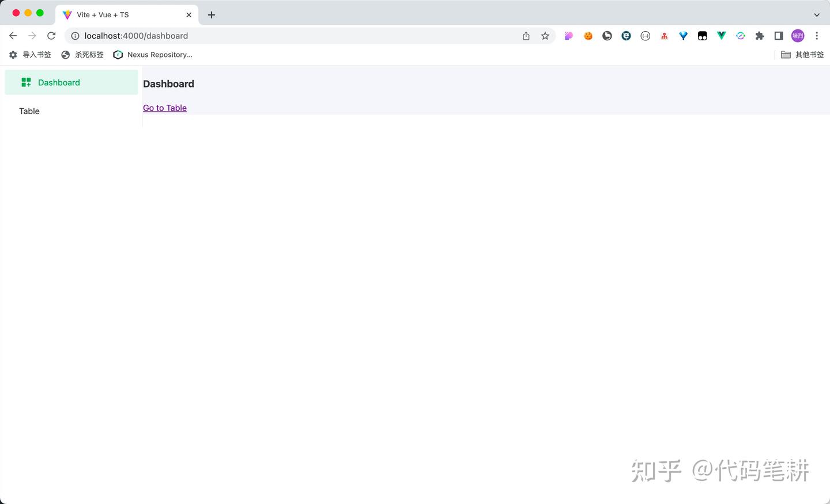Click the back navigation arrow
Image resolution: width=830 pixels, height=504 pixels.
(13, 35)
